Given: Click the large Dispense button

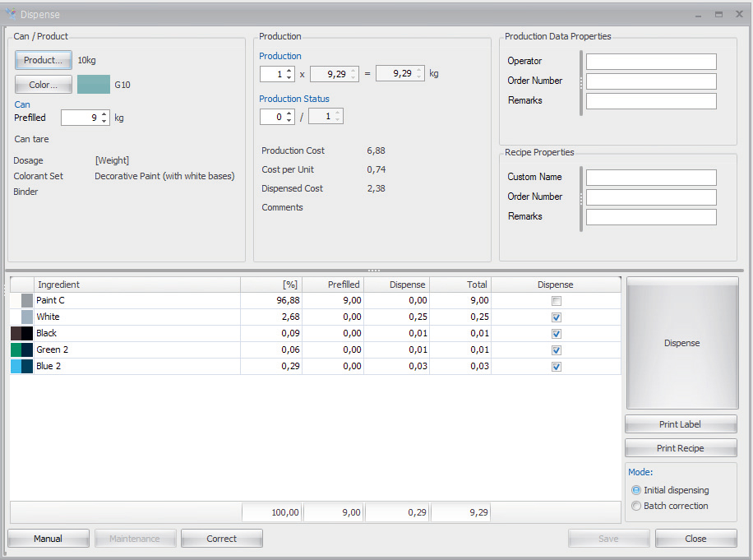Looking at the screenshot, I should coord(682,344).
